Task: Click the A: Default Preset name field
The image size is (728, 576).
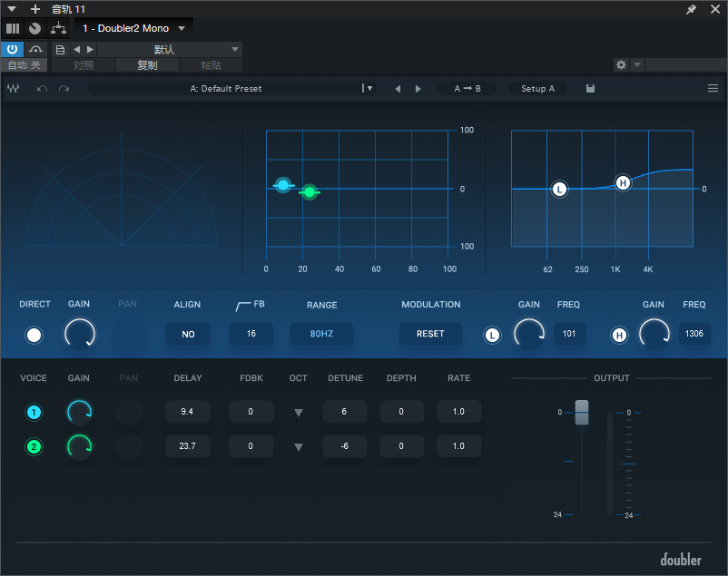Action: [x=226, y=88]
